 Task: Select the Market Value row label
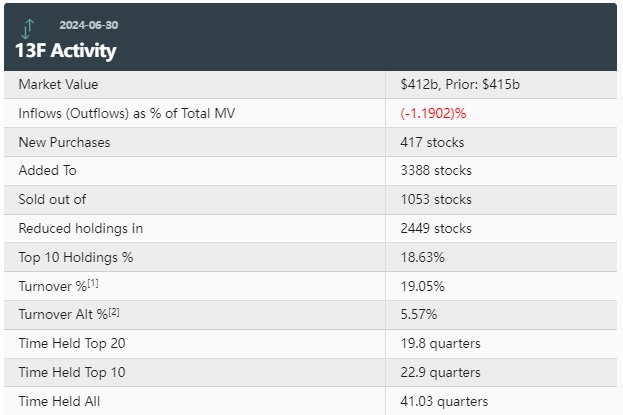(58, 85)
